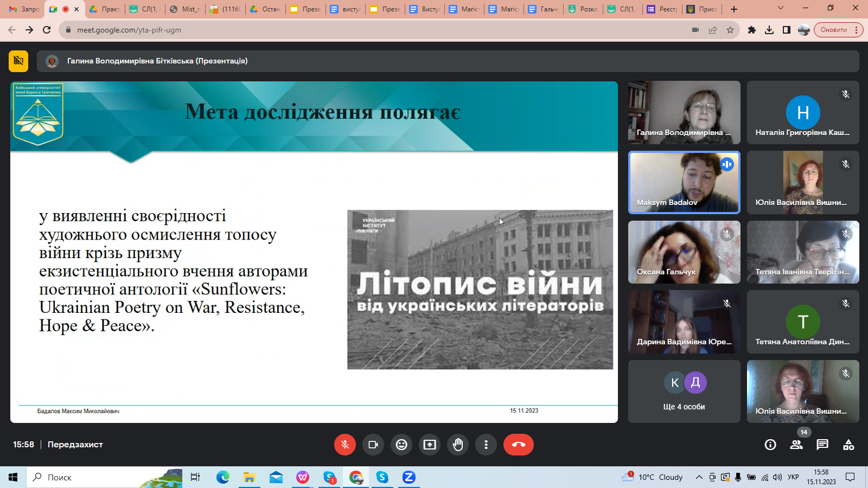868x488 pixels.
Task: Show hidden system tray icons
Action: [699, 477]
